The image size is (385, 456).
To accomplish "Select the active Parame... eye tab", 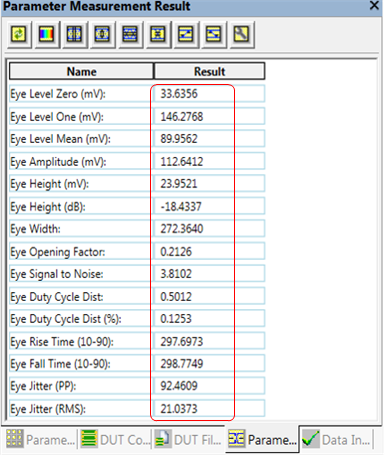I will [x=262, y=440].
